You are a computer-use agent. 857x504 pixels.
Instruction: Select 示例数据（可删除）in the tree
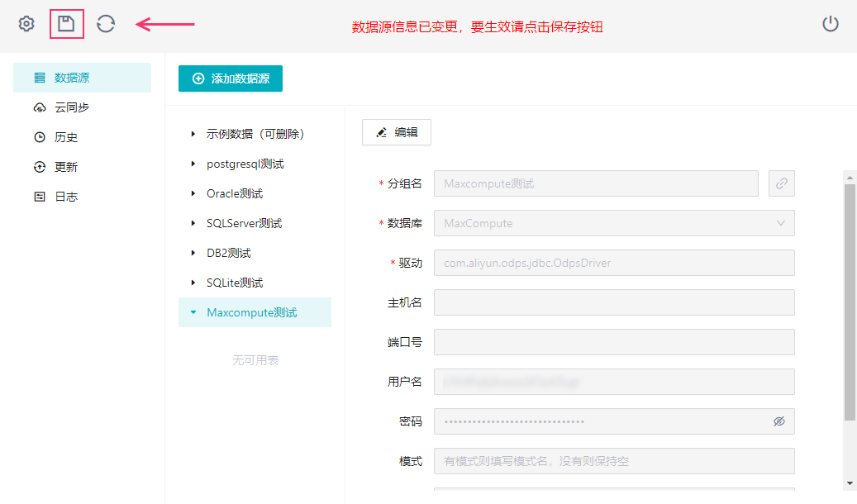coord(255,134)
